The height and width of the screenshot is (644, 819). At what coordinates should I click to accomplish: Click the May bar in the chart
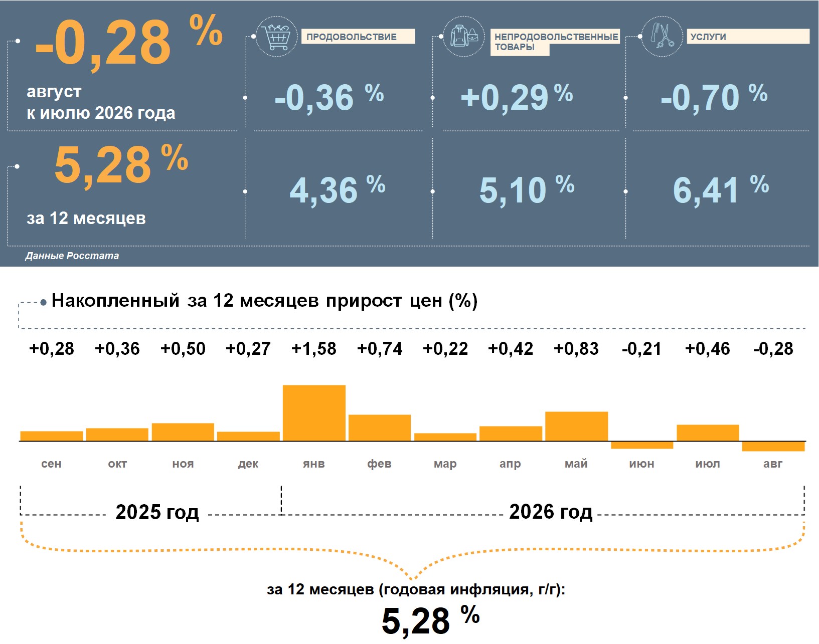pyautogui.click(x=576, y=426)
